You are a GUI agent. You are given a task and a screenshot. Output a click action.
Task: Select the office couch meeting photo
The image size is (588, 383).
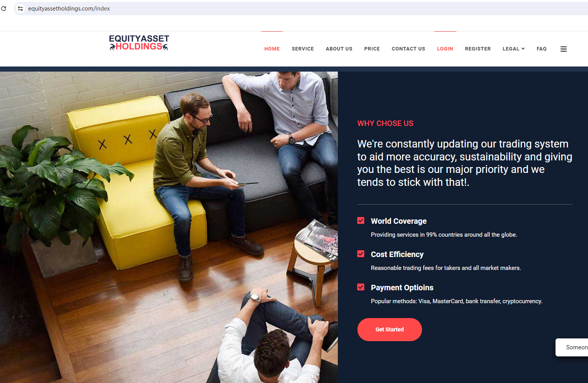169,227
